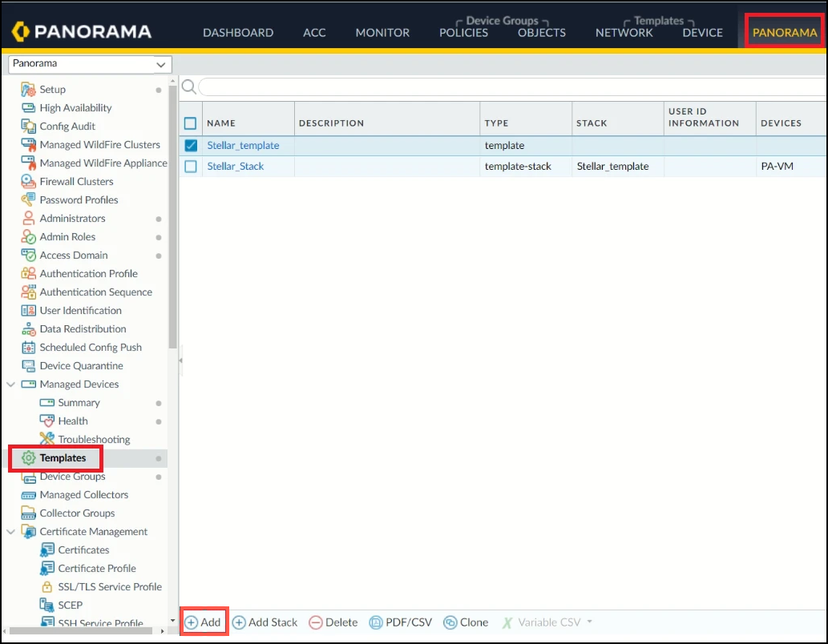Click the search magnifier icon
The height and width of the screenshot is (644, 828).
click(x=189, y=87)
